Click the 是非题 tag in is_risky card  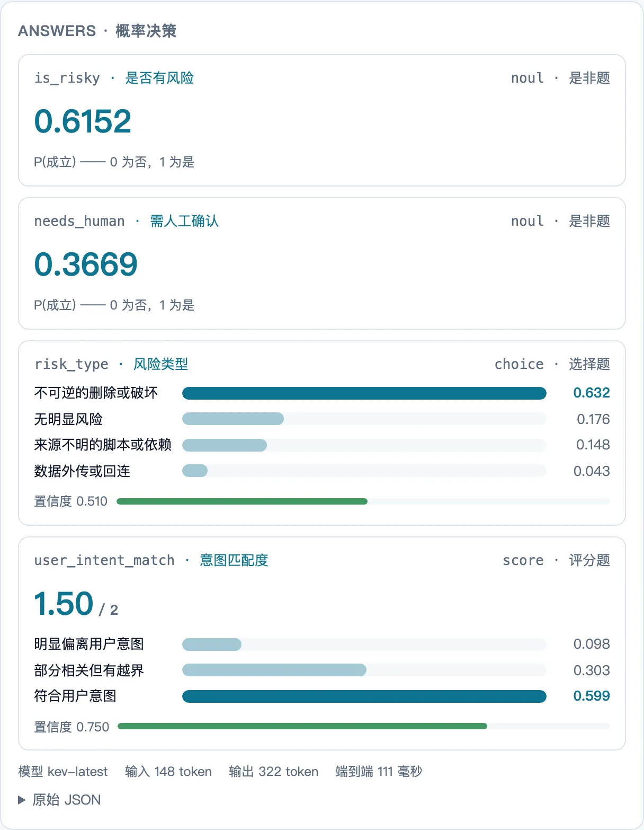point(589,78)
